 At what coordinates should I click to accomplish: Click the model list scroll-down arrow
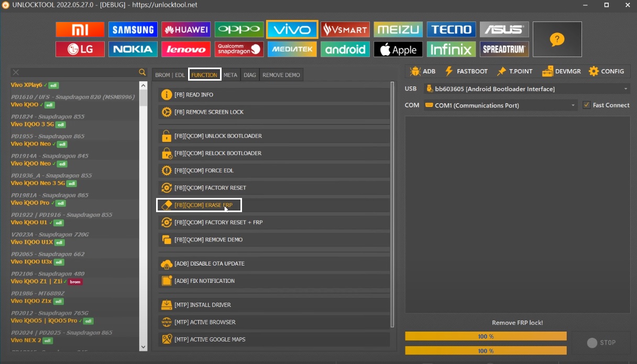coord(144,347)
